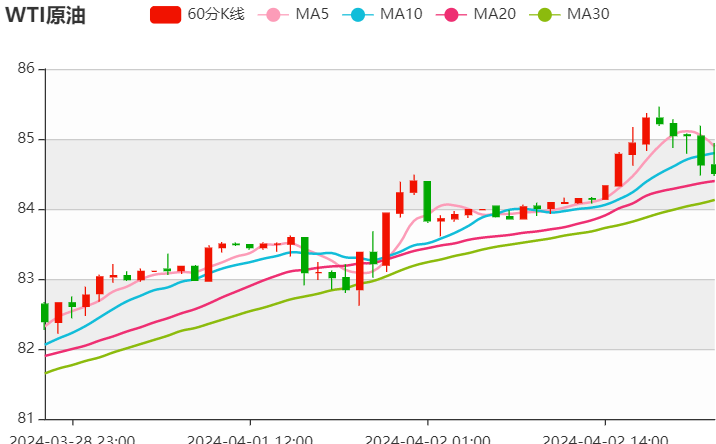Click the 2024-04-01 12:00 x-axis label
This screenshot has height=444, width=716.
pyautogui.click(x=250, y=439)
